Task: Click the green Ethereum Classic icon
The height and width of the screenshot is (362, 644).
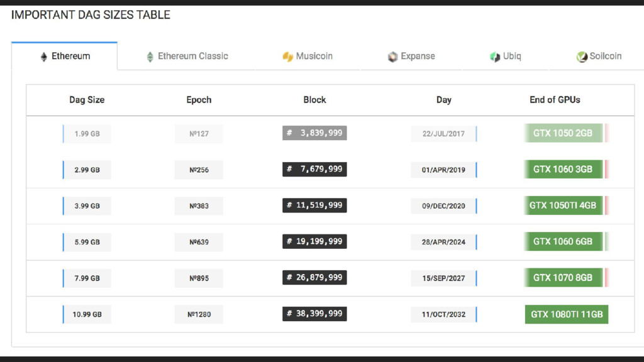Action: tap(150, 57)
